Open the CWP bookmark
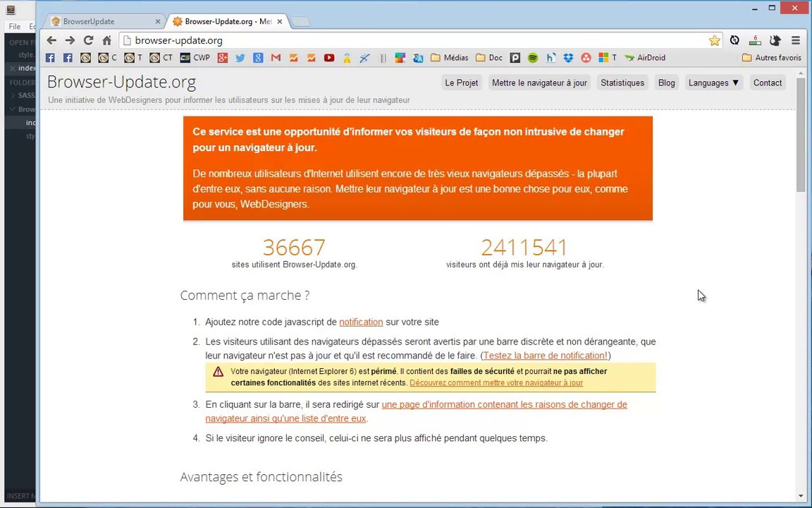812x508 pixels. point(195,58)
